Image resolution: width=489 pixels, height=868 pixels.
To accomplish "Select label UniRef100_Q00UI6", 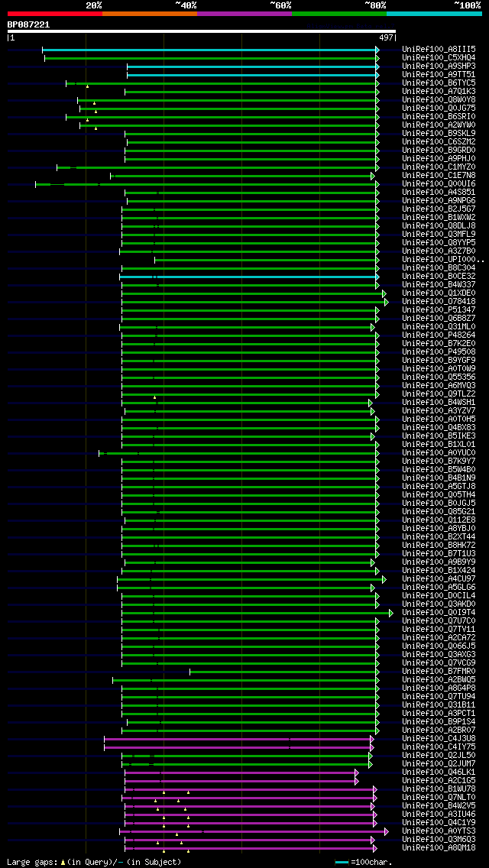I will click(439, 184).
